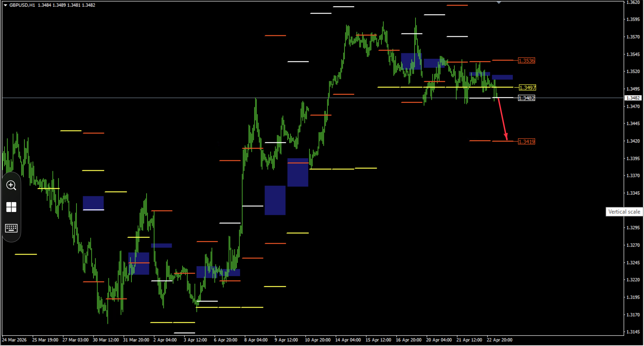
Task: Click the Vertical scale tooltip label
Action: [624, 212]
